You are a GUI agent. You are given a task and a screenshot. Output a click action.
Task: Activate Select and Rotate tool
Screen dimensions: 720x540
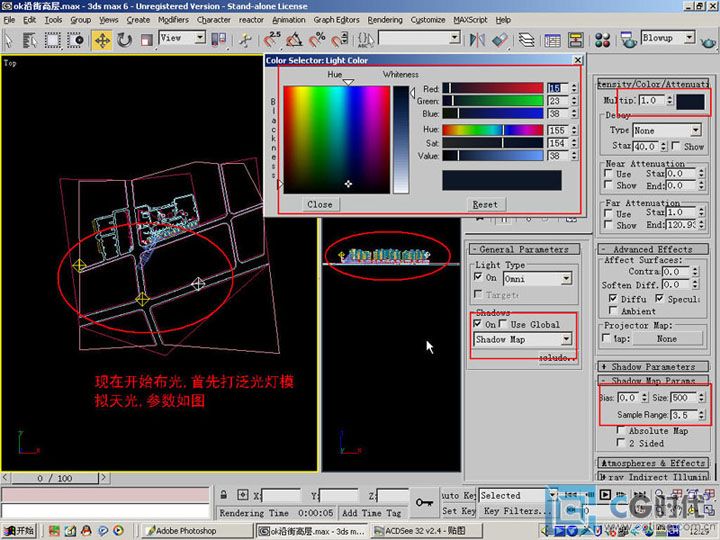(124, 40)
